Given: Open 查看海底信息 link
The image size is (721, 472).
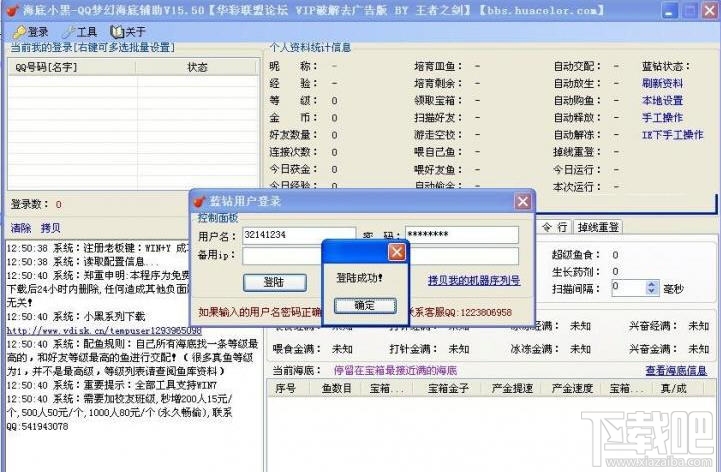Looking at the screenshot, I should (x=676, y=370).
